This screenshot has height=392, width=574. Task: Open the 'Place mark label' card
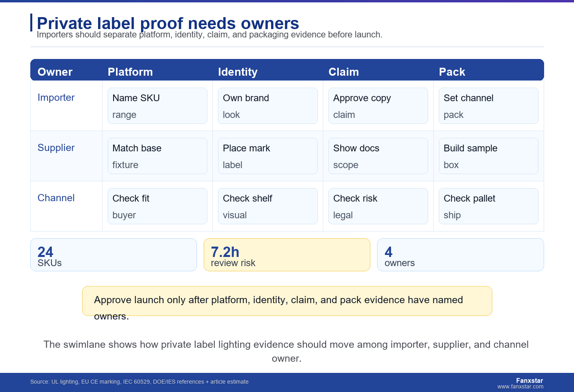(268, 156)
